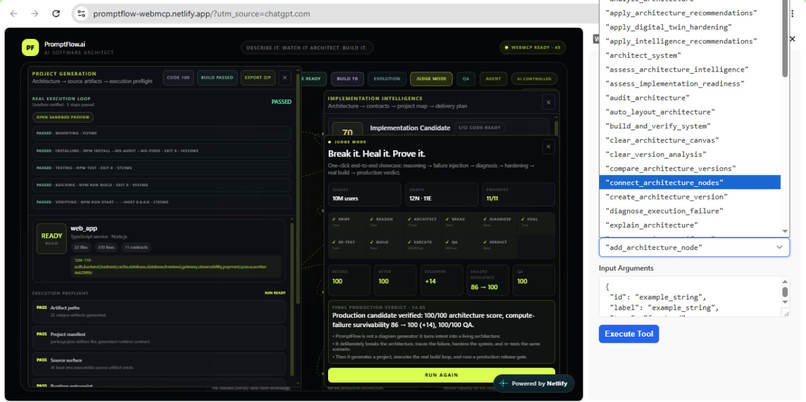Close the Implementation Intelligence panel
This screenshot has width=806, height=402.
pyautogui.click(x=548, y=102)
